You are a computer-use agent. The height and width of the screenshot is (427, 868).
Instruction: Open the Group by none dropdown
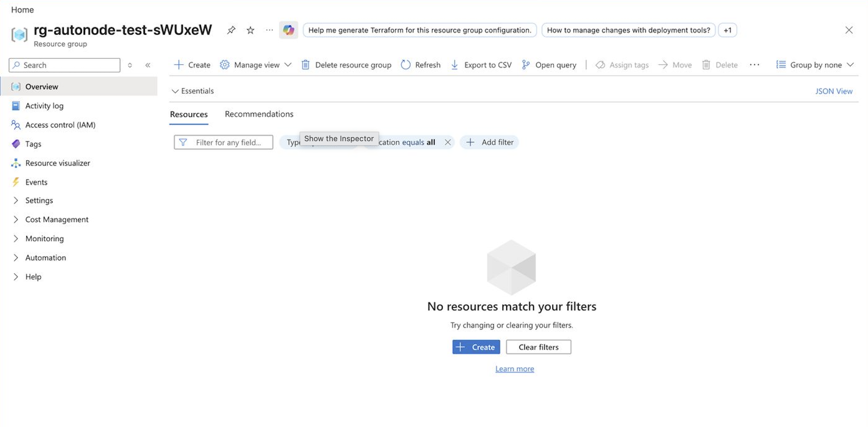point(815,65)
